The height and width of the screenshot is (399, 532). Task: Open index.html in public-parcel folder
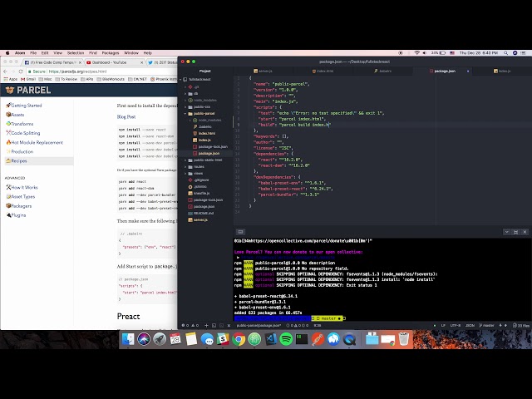coord(207,133)
